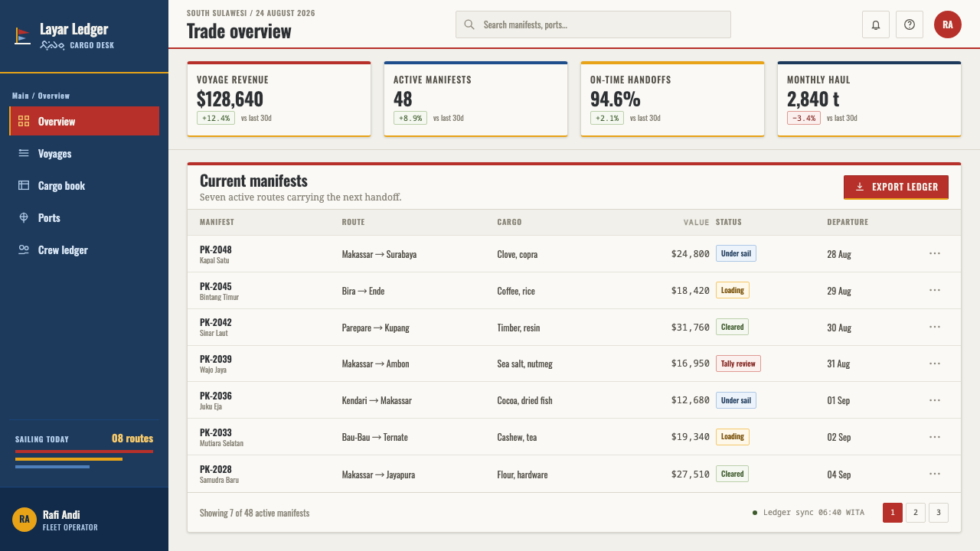Click the Under sail badge for PK-2048
The width and height of the screenshot is (980, 551).
coord(736,253)
